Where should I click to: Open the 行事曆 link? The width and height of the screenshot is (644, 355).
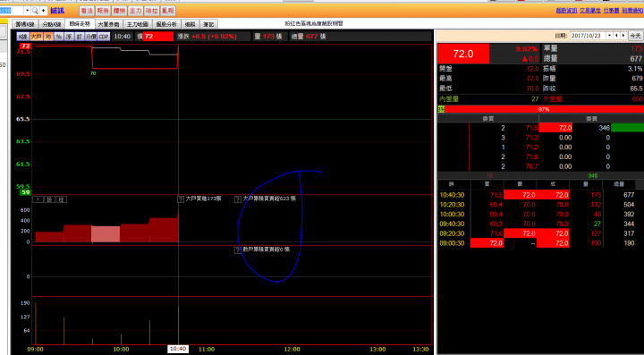pyautogui.click(x=611, y=10)
